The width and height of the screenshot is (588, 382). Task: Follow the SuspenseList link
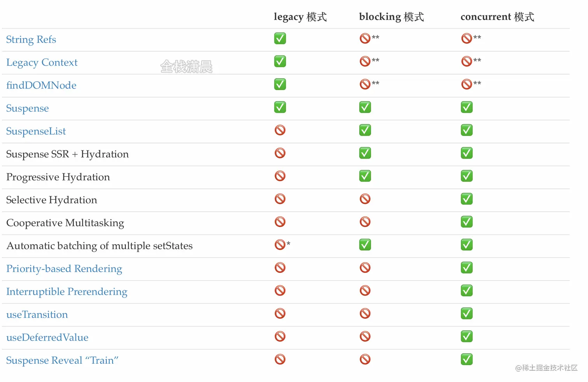click(36, 131)
